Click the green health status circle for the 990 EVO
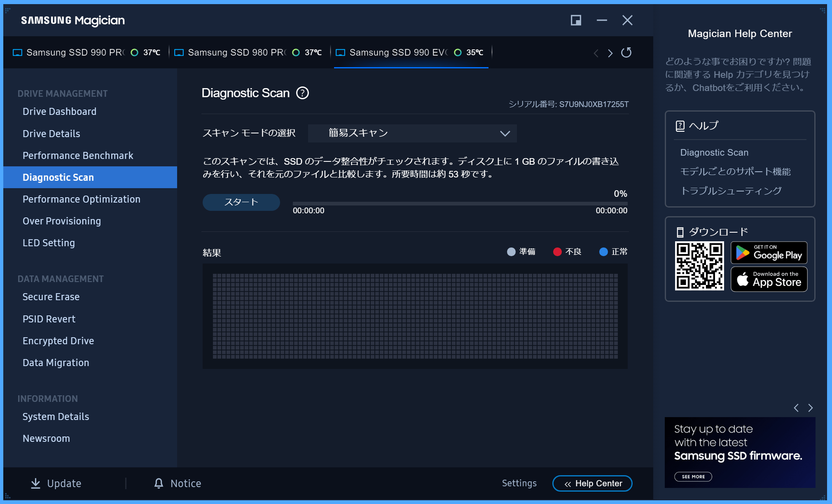The width and height of the screenshot is (832, 504). [458, 52]
